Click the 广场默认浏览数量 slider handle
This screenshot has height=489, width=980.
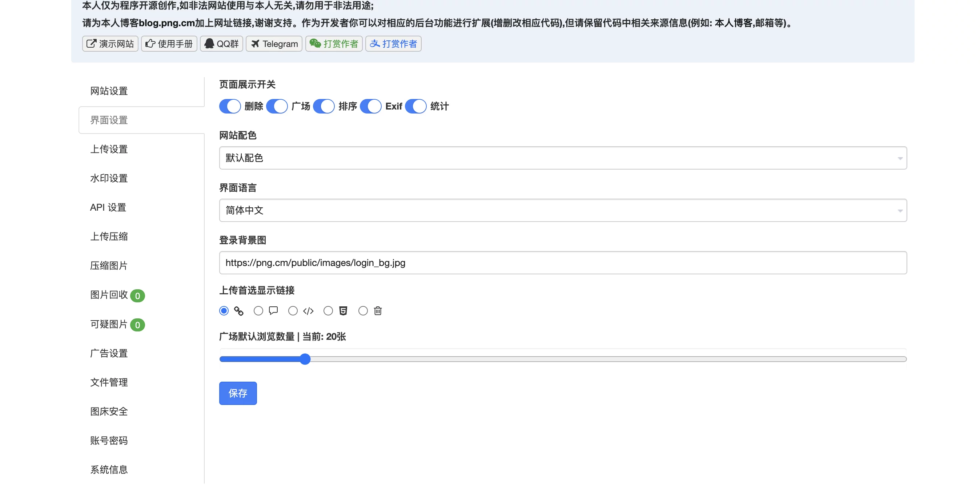(305, 359)
